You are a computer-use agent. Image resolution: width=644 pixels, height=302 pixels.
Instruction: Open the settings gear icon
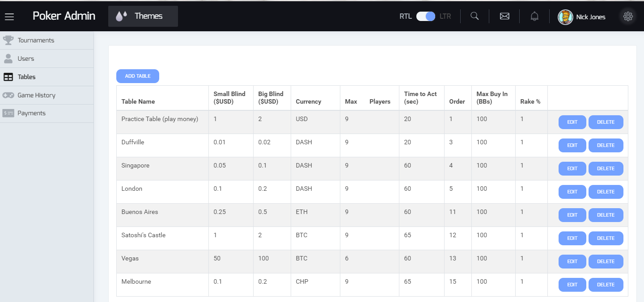click(628, 17)
